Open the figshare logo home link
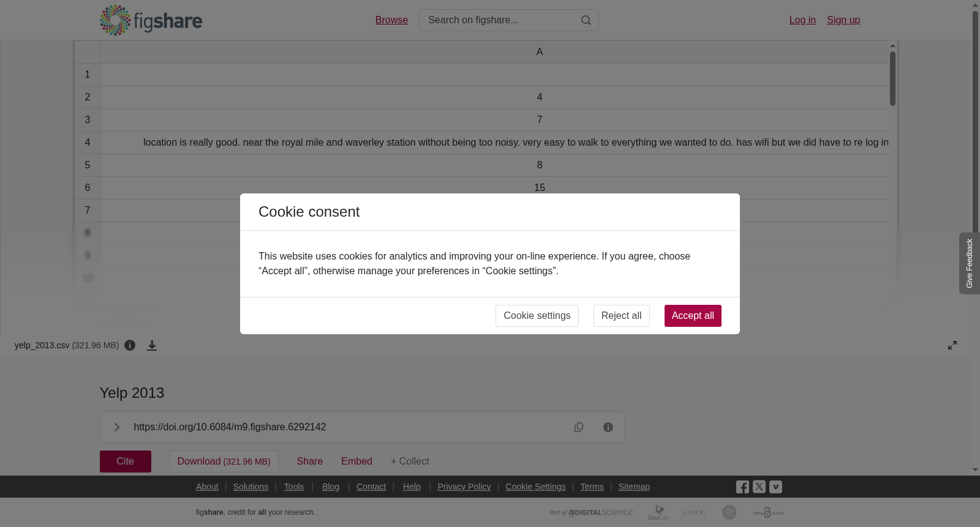The width and height of the screenshot is (980, 527). point(151,20)
